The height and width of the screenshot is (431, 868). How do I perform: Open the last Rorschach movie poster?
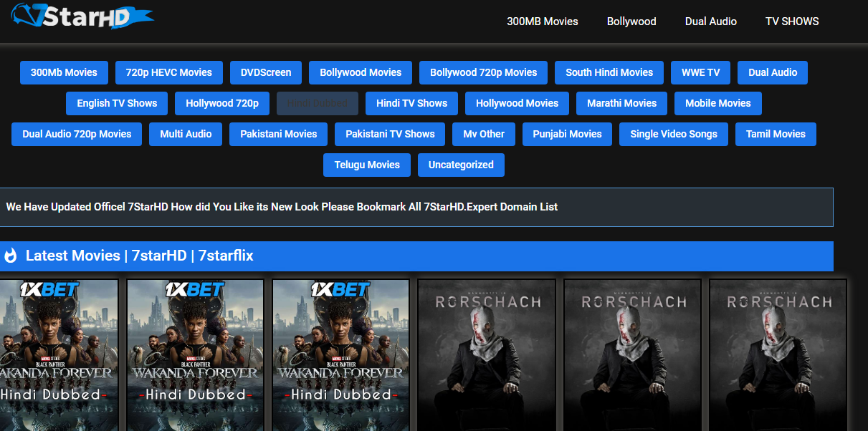pos(778,355)
